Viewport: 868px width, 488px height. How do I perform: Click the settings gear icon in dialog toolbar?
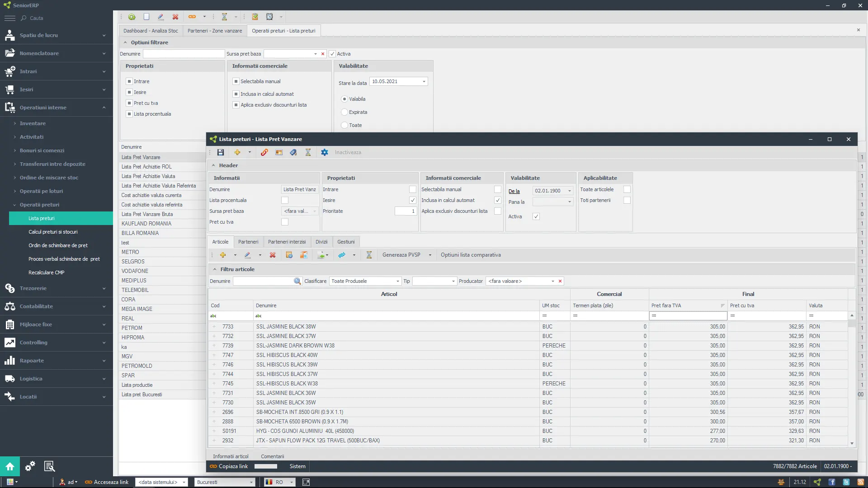pos(324,153)
